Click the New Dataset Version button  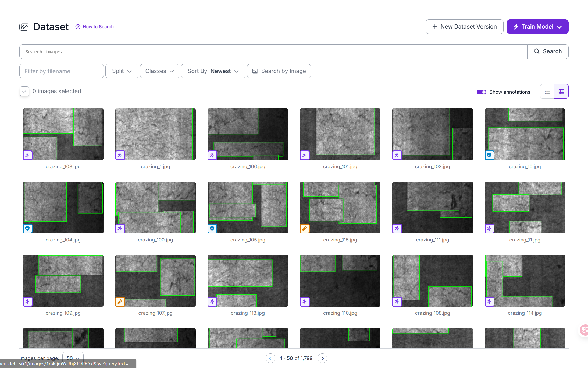(464, 27)
